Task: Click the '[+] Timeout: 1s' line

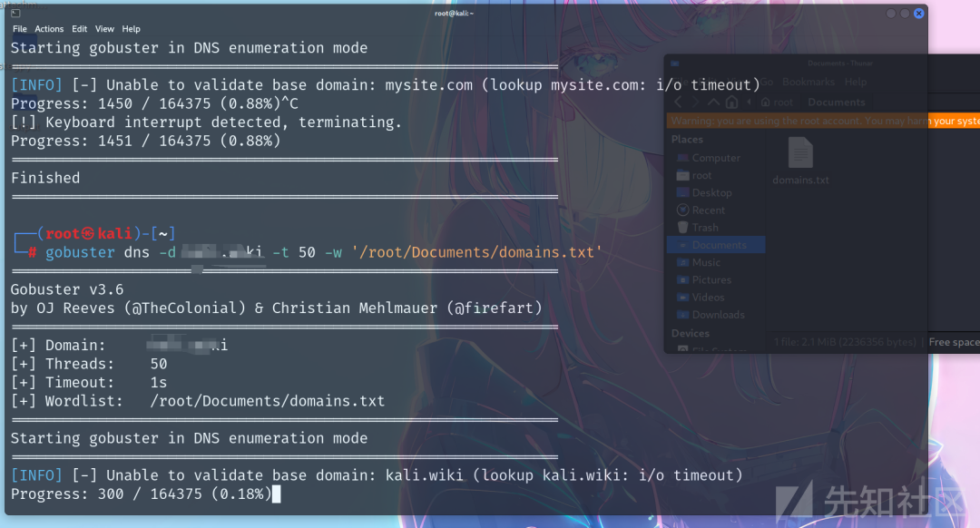Action: pyautogui.click(x=89, y=383)
